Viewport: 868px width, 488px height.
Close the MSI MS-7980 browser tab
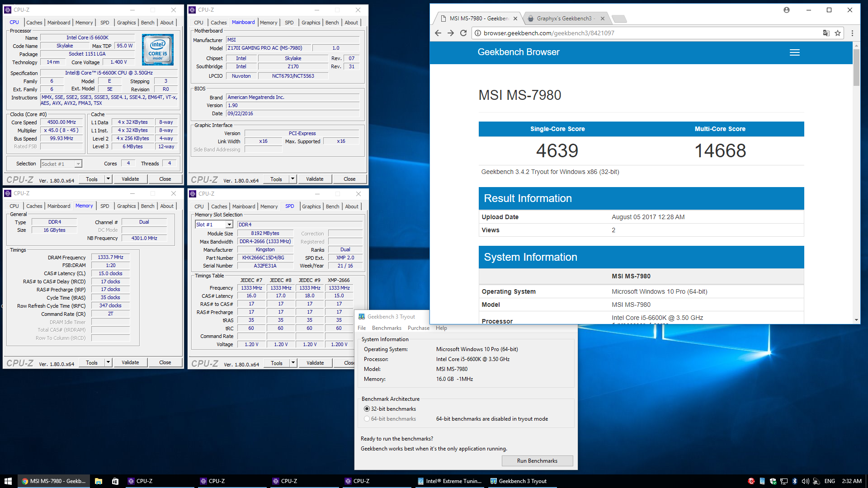(515, 19)
